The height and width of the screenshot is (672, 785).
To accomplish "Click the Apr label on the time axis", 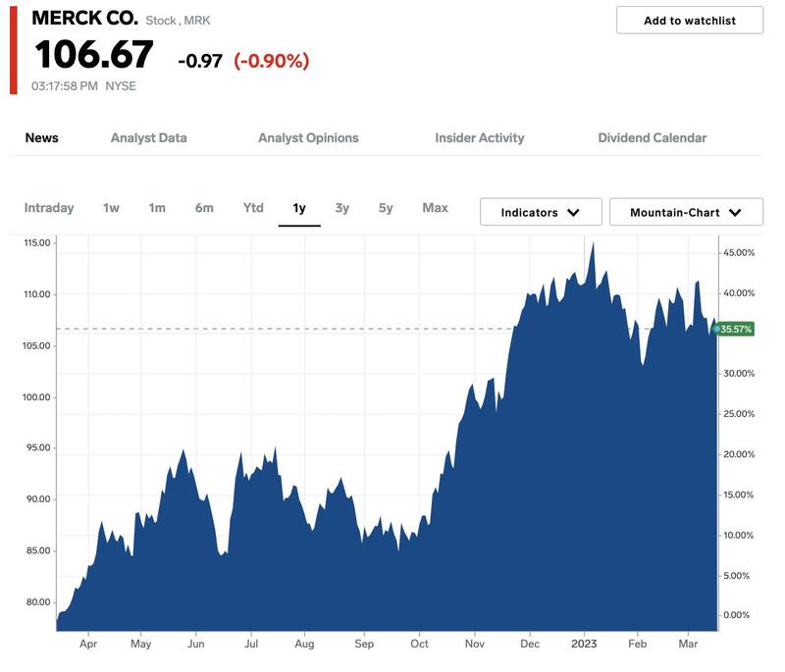I will click(x=88, y=644).
